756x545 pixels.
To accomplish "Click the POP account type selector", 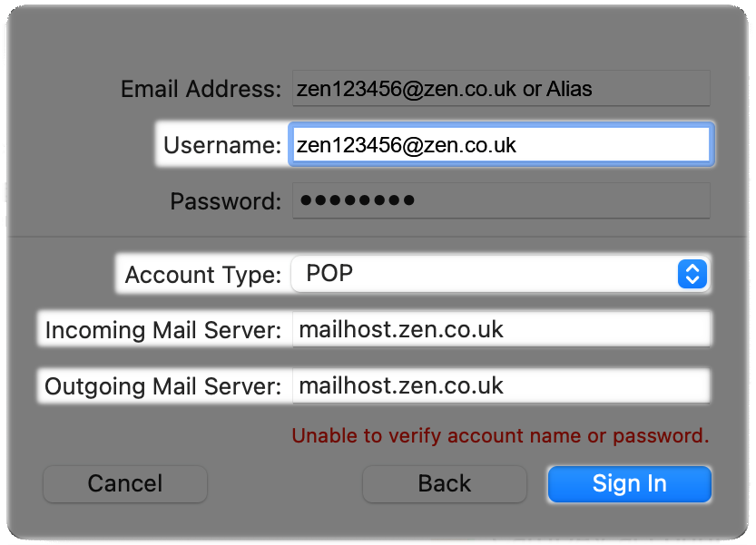I will (499, 274).
